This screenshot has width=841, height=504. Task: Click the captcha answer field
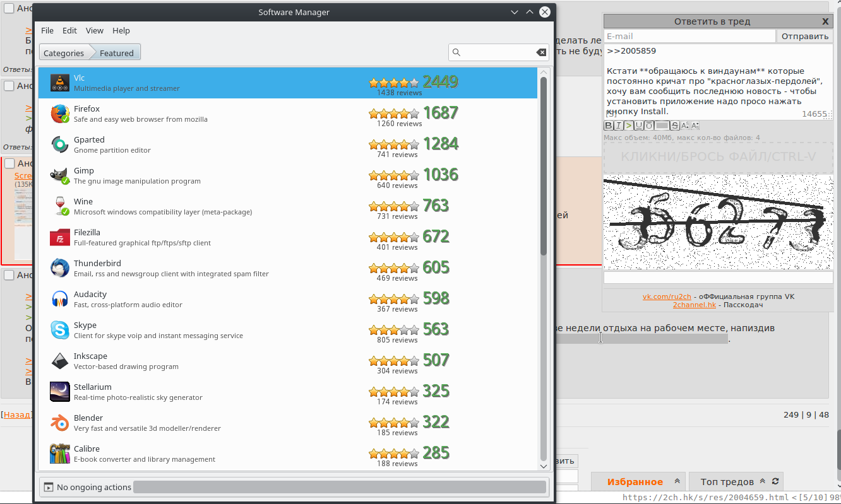point(719,278)
